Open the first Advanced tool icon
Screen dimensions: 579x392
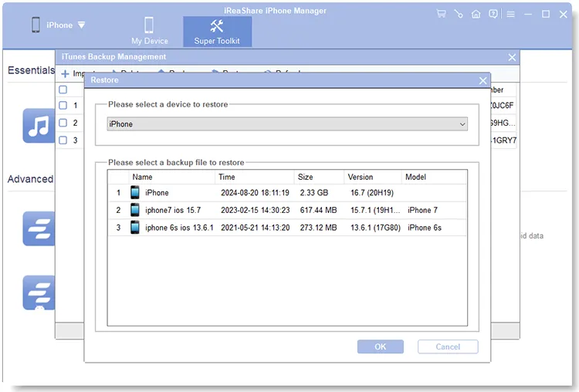tap(39, 228)
